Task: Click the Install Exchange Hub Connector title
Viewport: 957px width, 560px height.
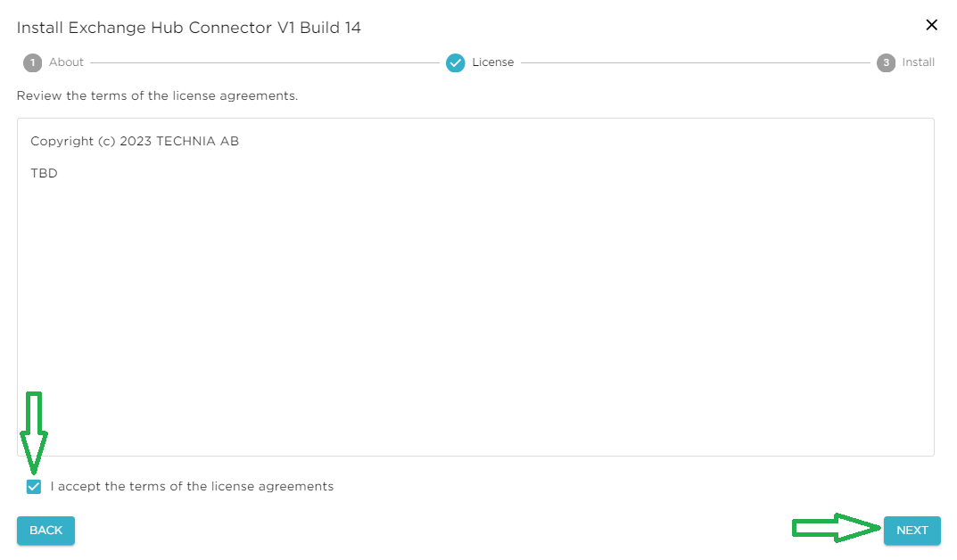Action: coord(189,28)
